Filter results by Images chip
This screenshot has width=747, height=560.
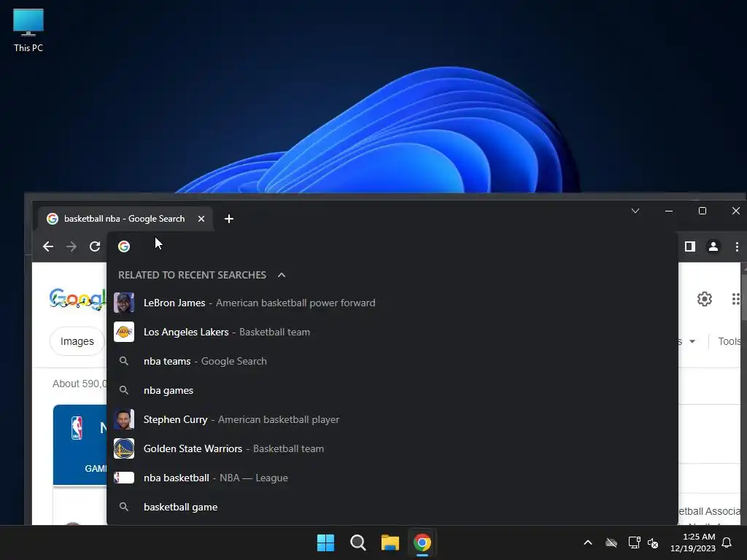pyautogui.click(x=77, y=341)
